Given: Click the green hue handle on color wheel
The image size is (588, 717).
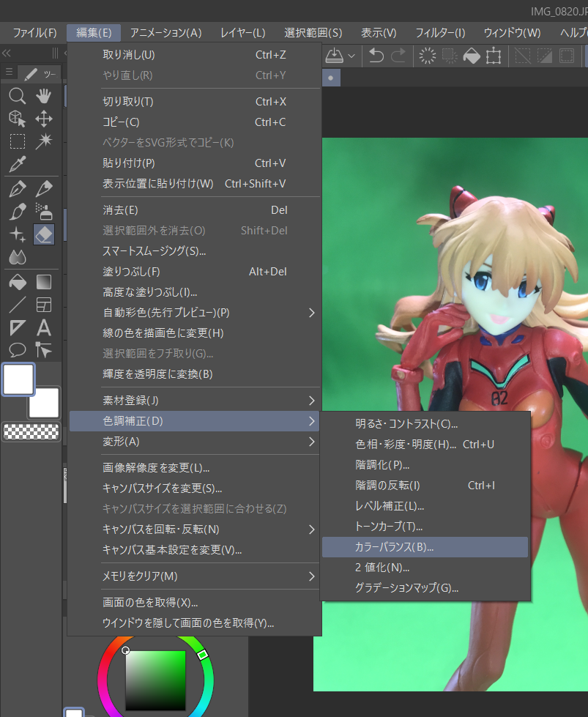Looking at the screenshot, I should [203, 655].
